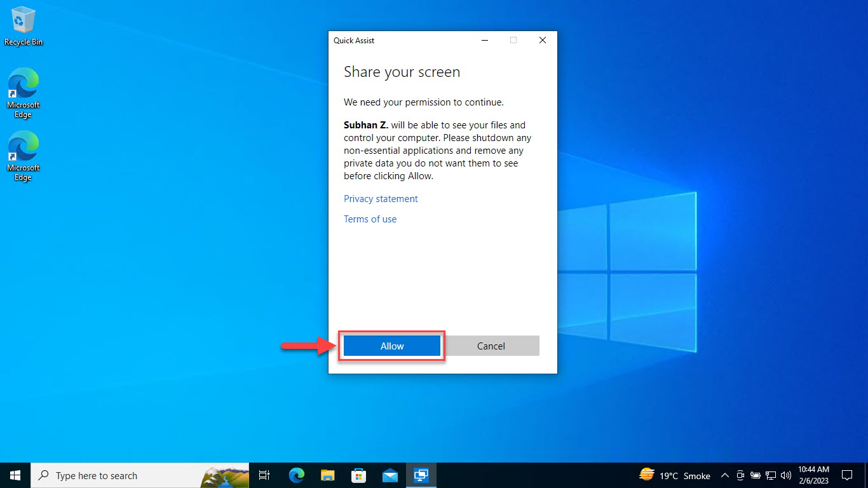Allow screen sharing in Quick Assist
The height and width of the screenshot is (488, 868).
pyautogui.click(x=391, y=346)
